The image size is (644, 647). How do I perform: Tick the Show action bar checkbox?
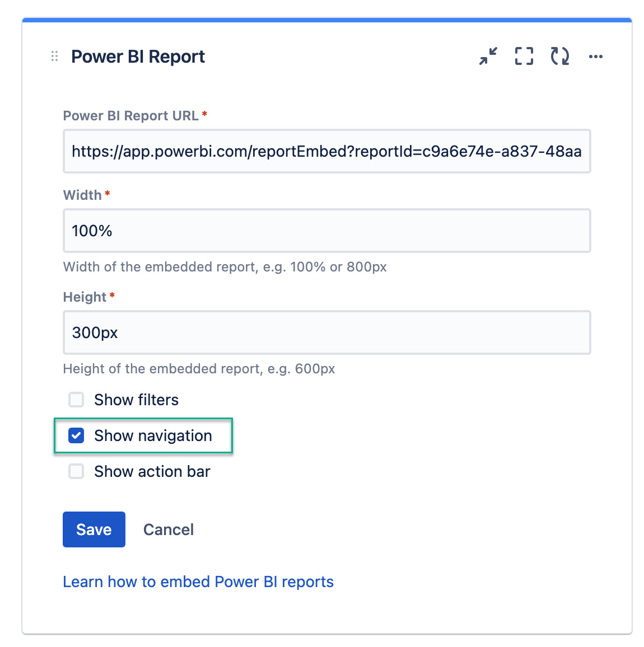click(76, 471)
